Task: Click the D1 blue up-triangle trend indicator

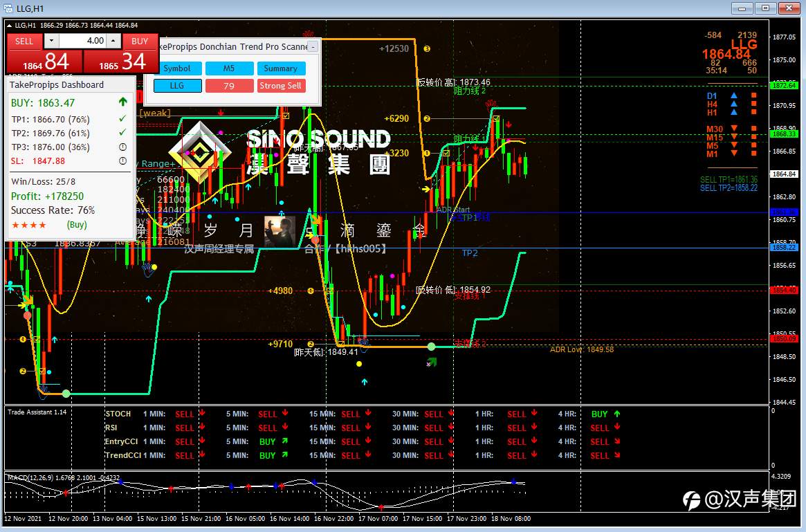Action: (x=734, y=95)
